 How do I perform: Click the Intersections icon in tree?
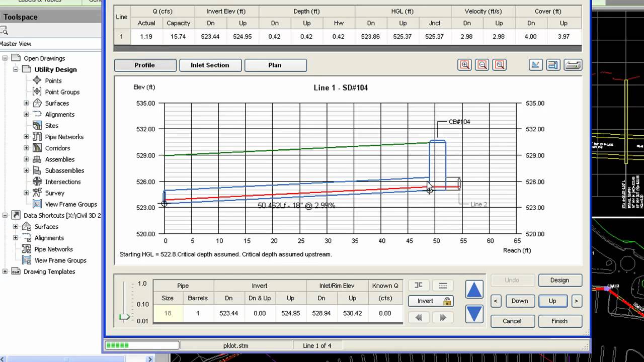[37, 182]
